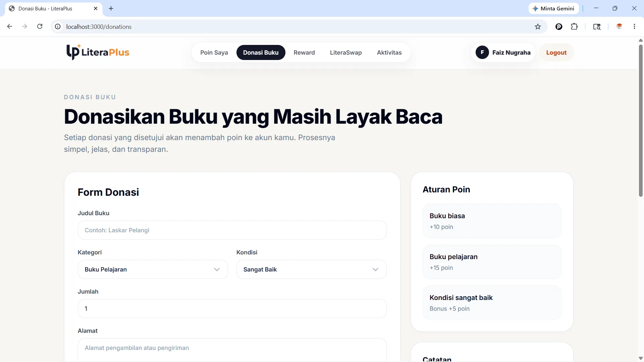Click the Logout button
The height and width of the screenshot is (362, 644).
click(x=556, y=52)
